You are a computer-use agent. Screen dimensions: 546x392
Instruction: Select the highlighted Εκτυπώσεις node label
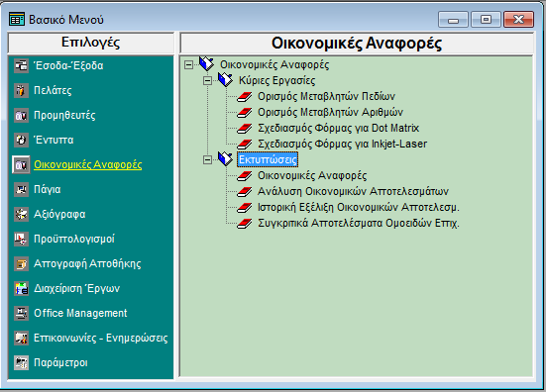[x=268, y=159]
